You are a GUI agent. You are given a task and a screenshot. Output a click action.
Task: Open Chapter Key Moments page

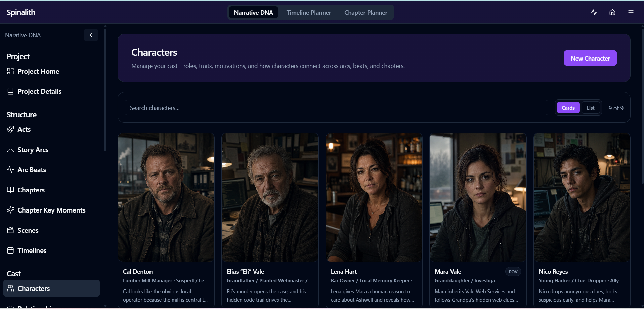coord(51,210)
